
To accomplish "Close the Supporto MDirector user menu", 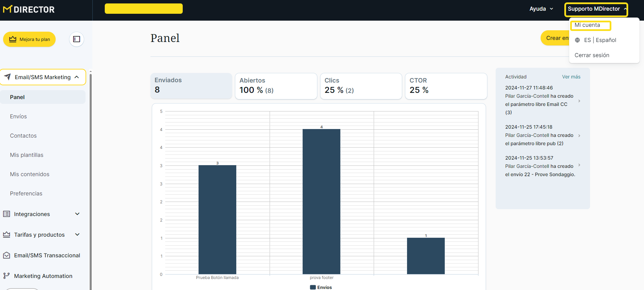I will click(x=596, y=9).
